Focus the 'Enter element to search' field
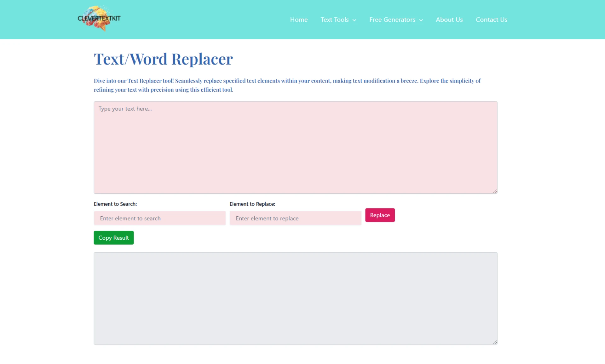Screen dimensions: 605x364 tap(159, 218)
